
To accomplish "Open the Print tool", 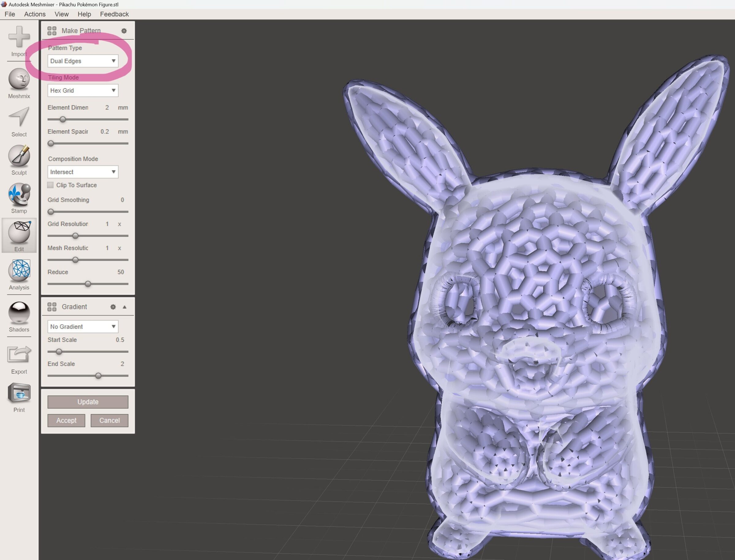I will 19,393.
